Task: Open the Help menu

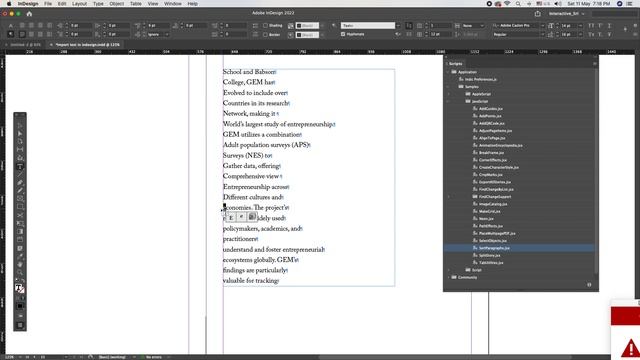Action: point(193,4)
